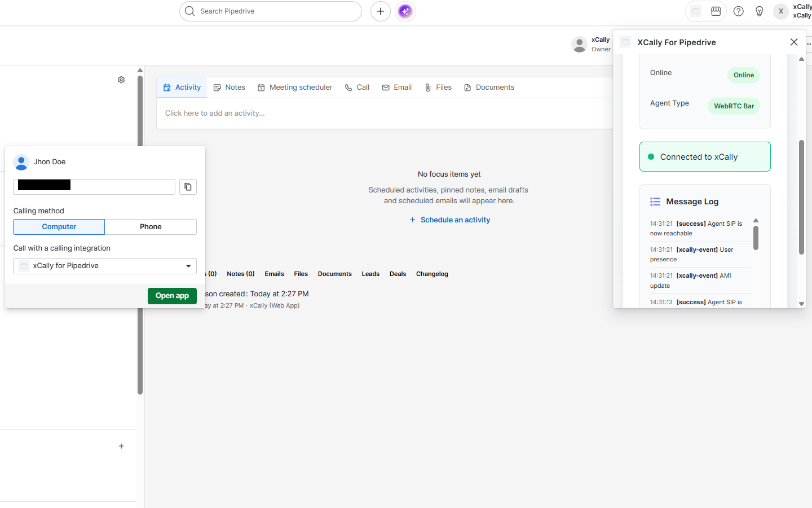Click the Jhon Doe name text
Screen dimensions: 812x508
(50, 162)
